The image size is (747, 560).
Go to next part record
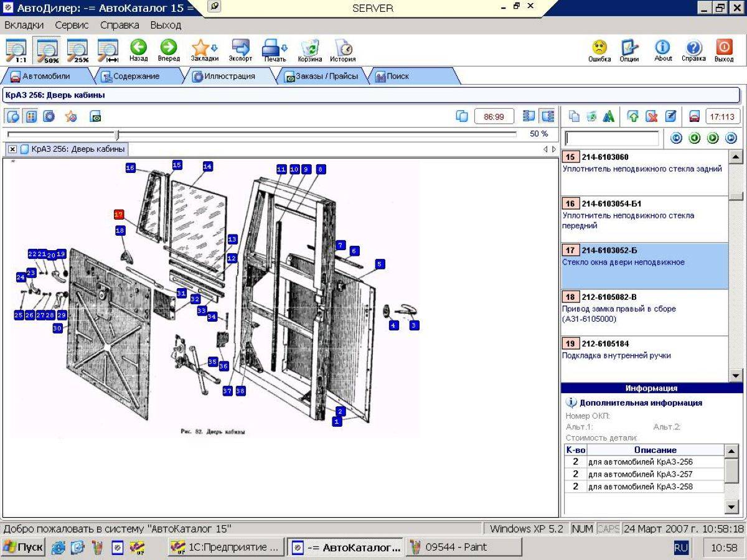713,138
